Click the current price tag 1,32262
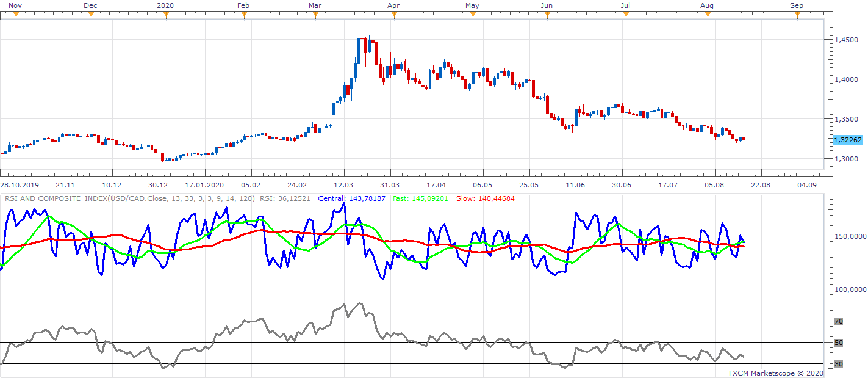The width and height of the screenshot is (868, 378). 847,140
